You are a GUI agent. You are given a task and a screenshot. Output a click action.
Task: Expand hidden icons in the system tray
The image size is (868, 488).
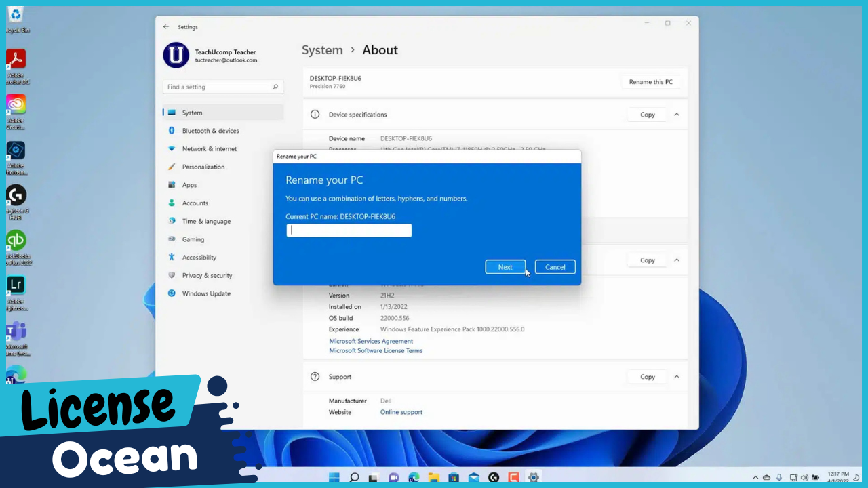pyautogui.click(x=755, y=477)
